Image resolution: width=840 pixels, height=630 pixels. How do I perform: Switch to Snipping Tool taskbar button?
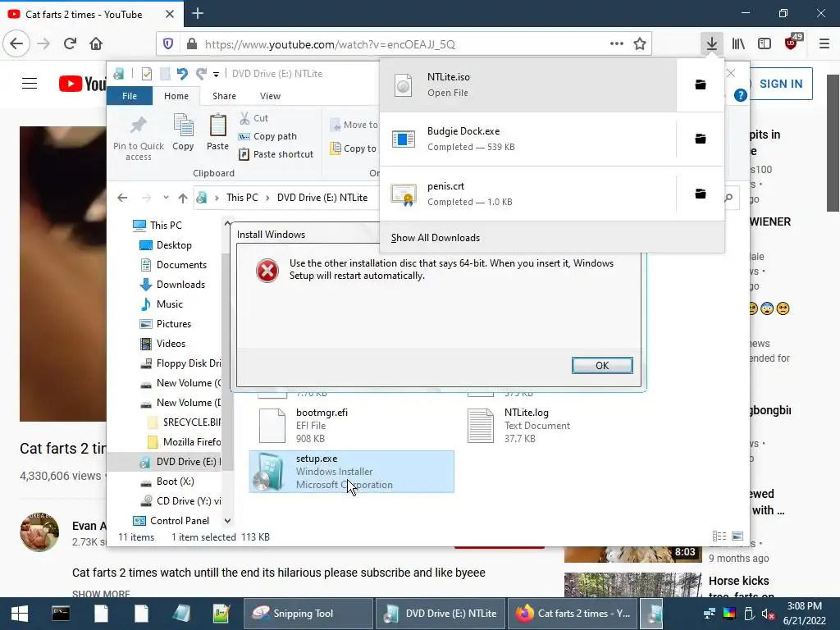point(308,614)
